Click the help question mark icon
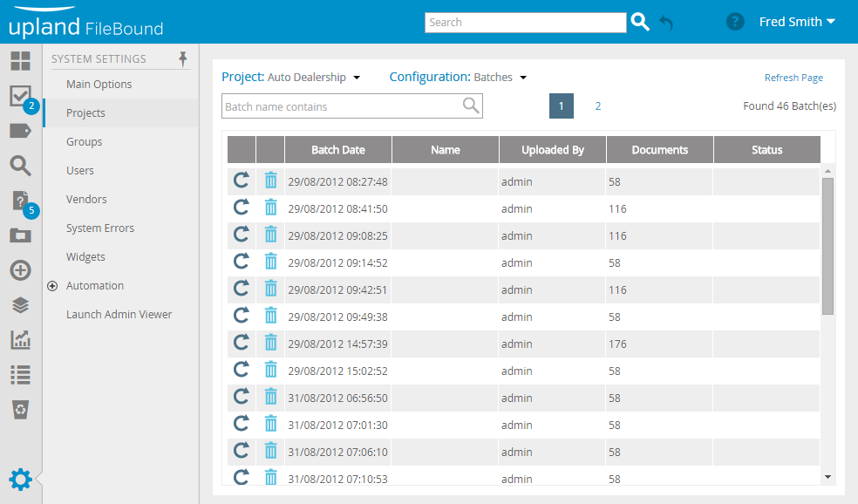Viewport: 858px width, 504px height. [x=735, y=22]
